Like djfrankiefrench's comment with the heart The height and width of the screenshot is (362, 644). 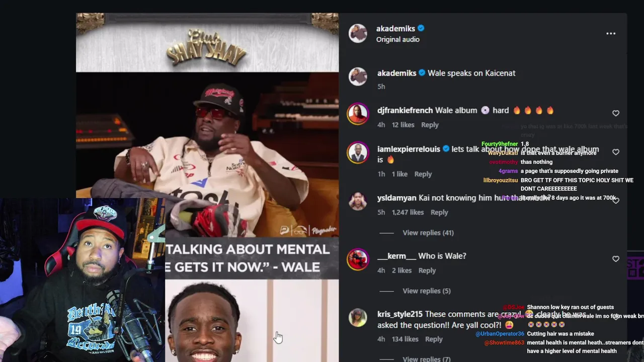pyautogui.click(x=616, y=113)
